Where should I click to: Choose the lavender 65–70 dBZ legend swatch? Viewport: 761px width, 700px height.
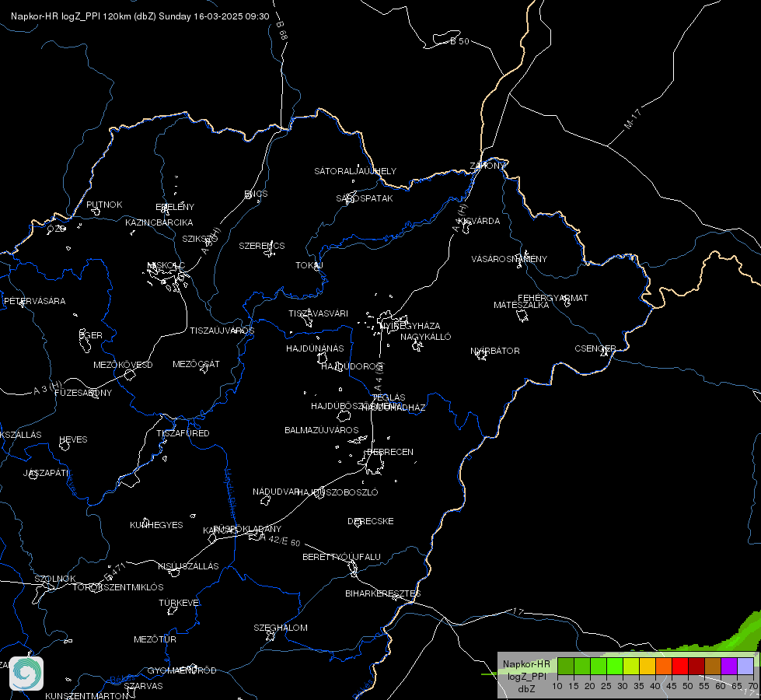tap(745, 667)
